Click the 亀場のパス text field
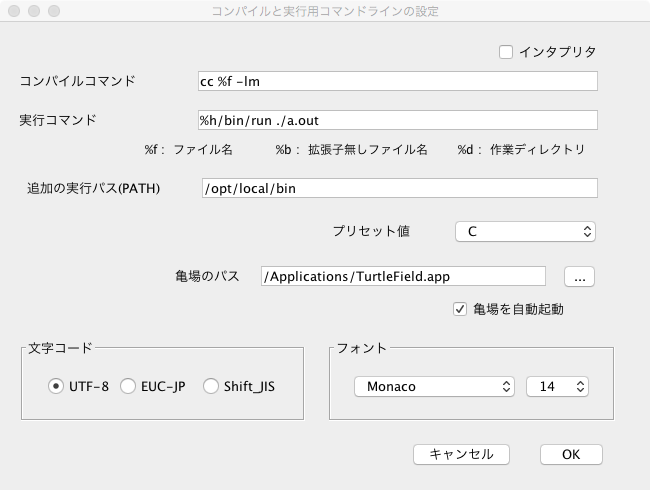Image resolution: width=650 pixels, height=490 pixels. [402, 277]
